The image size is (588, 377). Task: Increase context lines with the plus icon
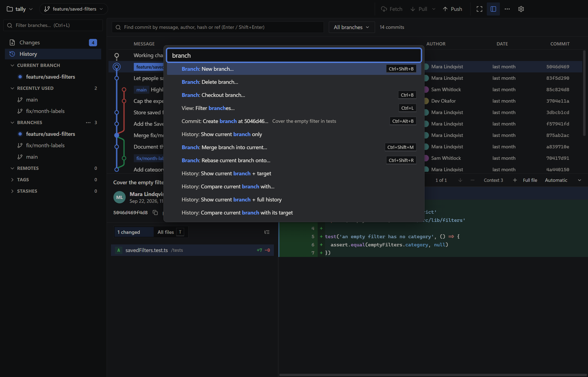pos(515,180)
